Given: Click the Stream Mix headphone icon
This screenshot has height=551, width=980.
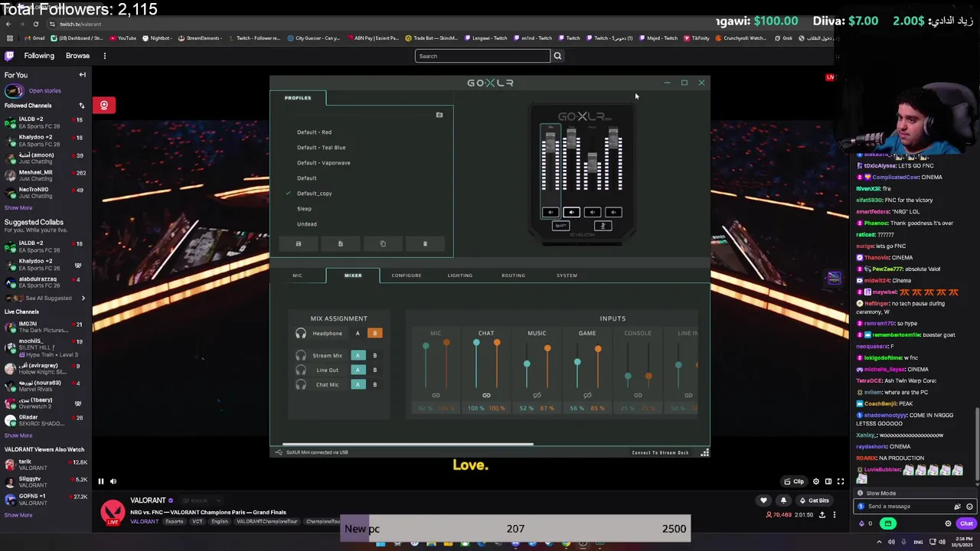Looking at the screenshot, I should [301, 355].
